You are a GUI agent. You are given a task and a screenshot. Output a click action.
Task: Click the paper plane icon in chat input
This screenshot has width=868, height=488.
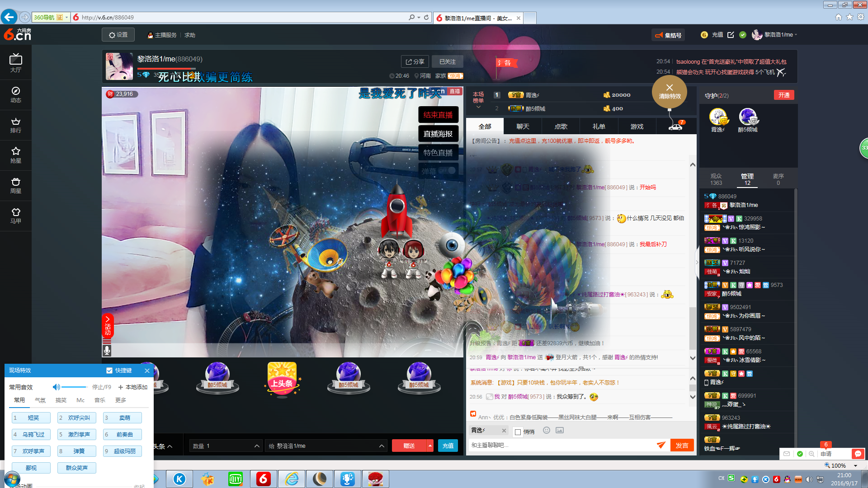pos(661,445)
